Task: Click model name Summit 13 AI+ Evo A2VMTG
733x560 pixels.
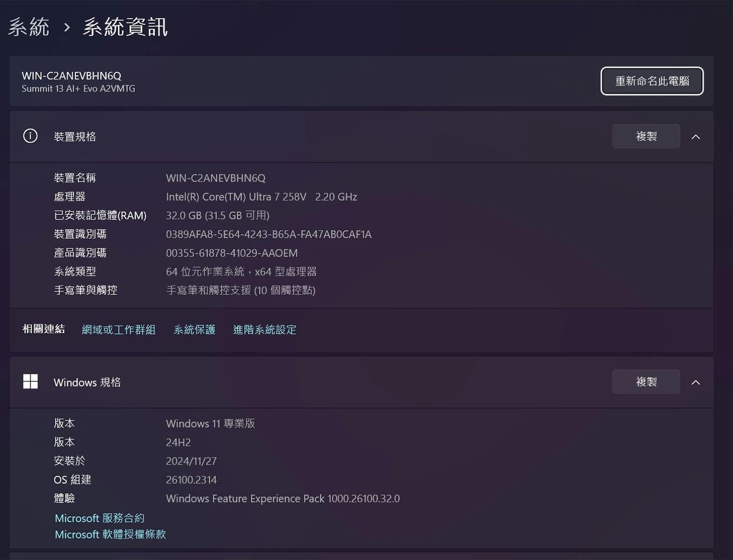Action: point(78,89)
